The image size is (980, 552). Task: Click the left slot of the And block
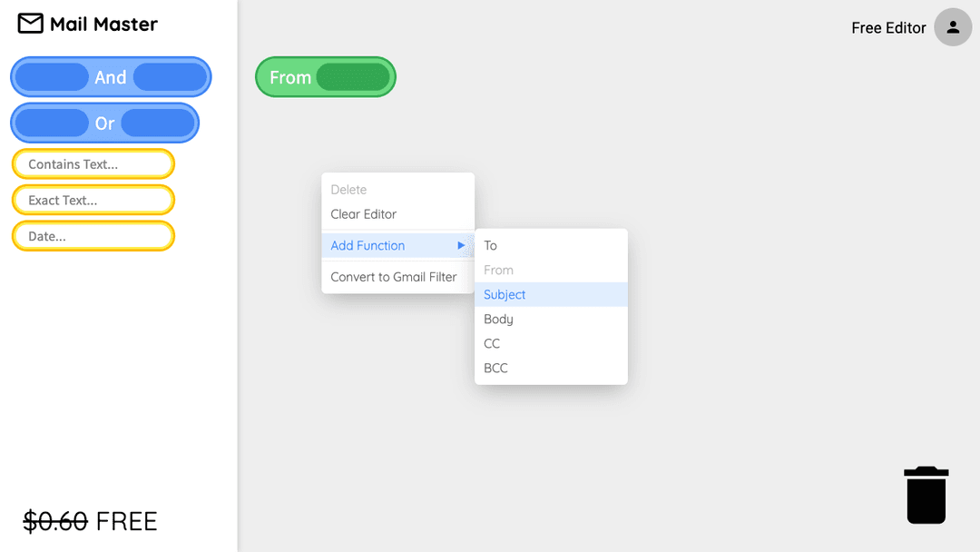click(x=52, y=77)
